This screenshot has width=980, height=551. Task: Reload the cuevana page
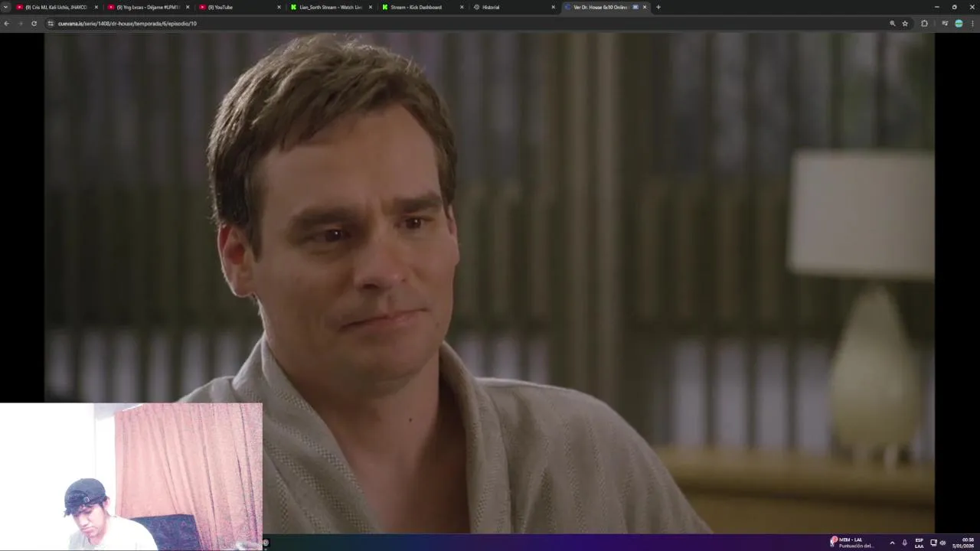pyautogui.click(x=34, y=24)
